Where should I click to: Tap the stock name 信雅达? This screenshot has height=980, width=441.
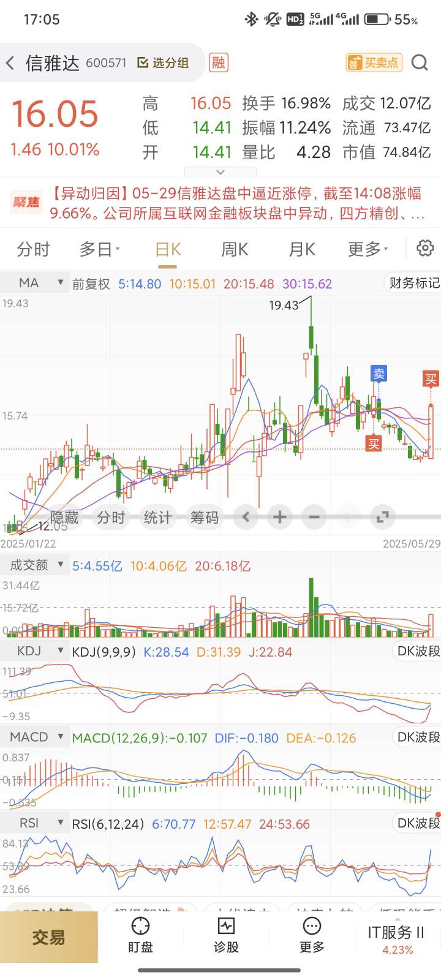[52, 62]
